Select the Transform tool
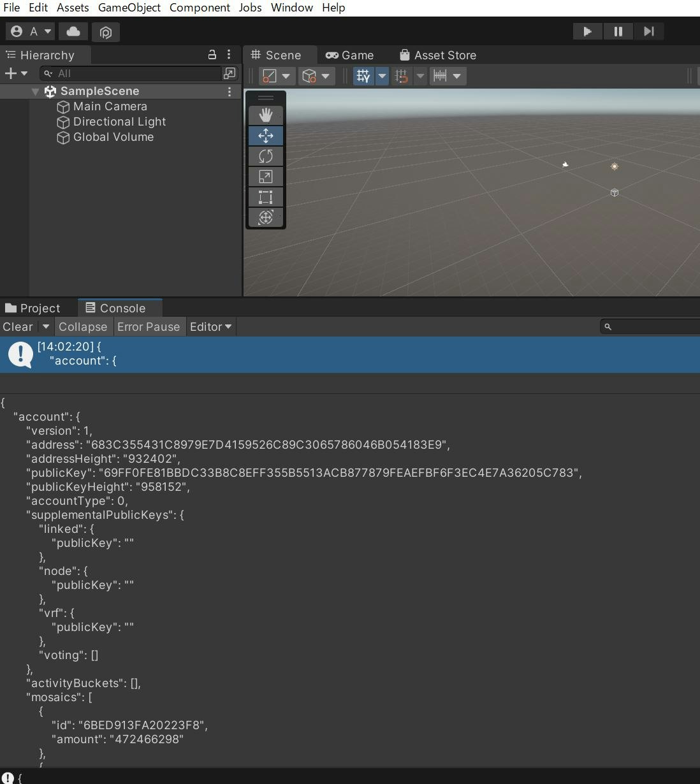 coord(266,217)
